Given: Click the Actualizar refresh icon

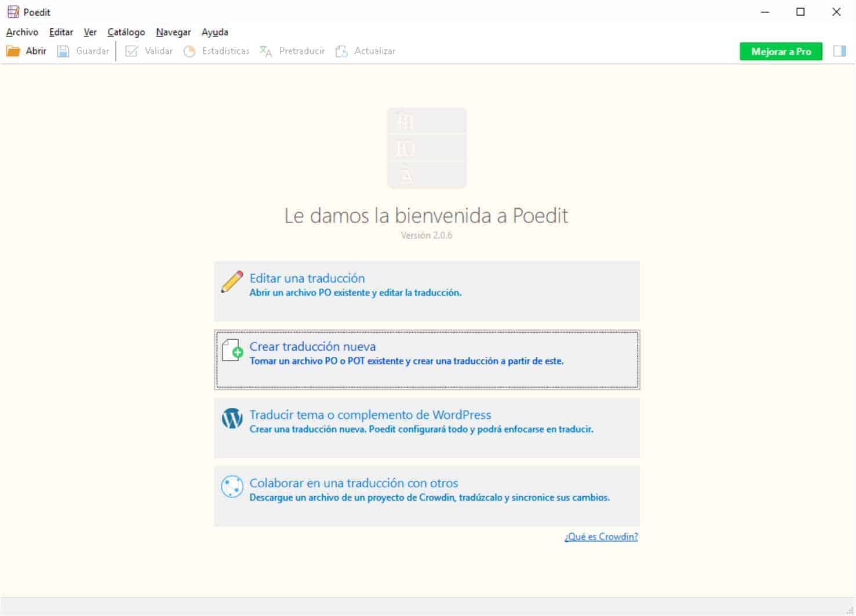Looking at the screenshot, I should click(342, 51).
